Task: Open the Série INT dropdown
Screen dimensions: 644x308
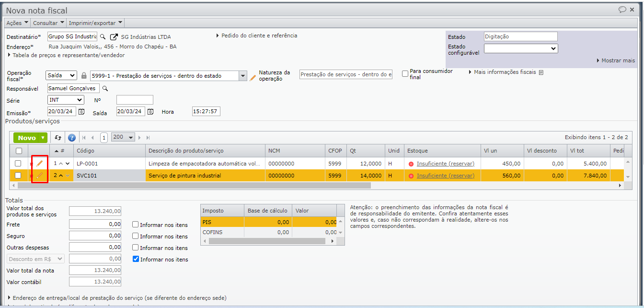Action: 66,100
